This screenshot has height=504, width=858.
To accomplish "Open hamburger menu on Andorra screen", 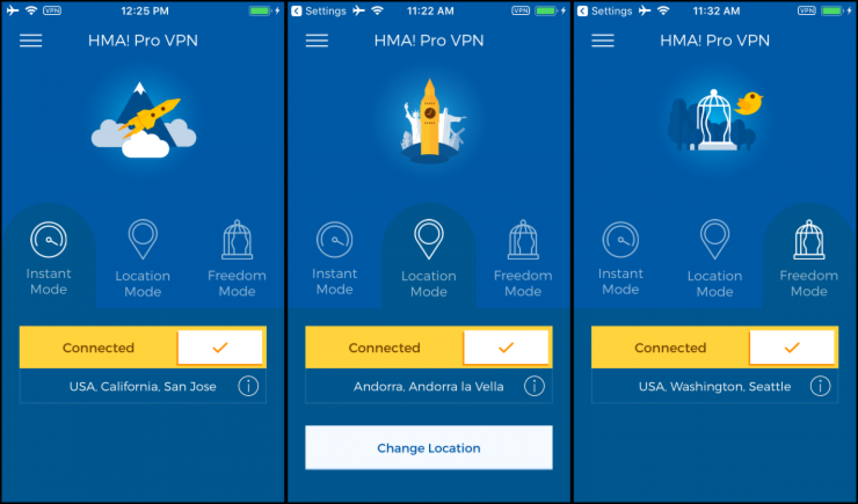I will (x=317, y=41).
